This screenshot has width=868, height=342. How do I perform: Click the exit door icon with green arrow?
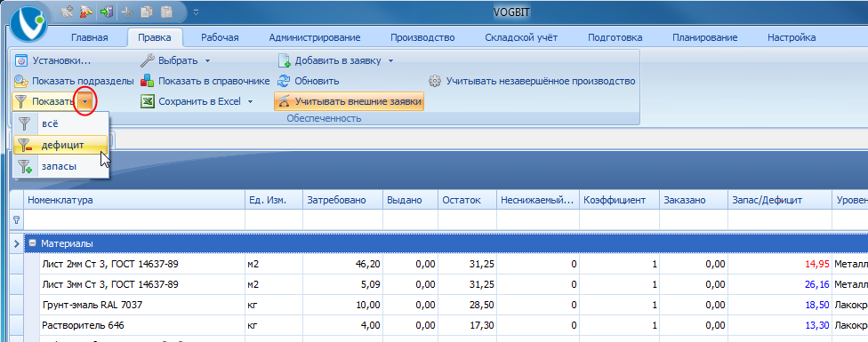click(x=106, y=11)
